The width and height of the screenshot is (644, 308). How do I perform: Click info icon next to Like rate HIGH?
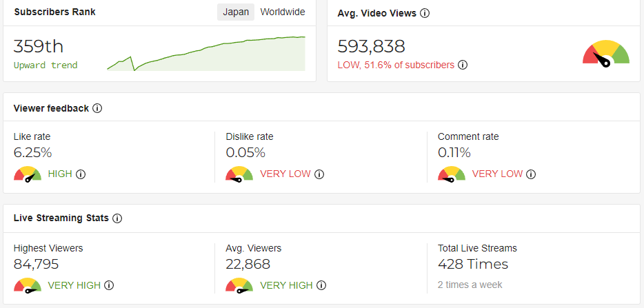click(81, 174)
